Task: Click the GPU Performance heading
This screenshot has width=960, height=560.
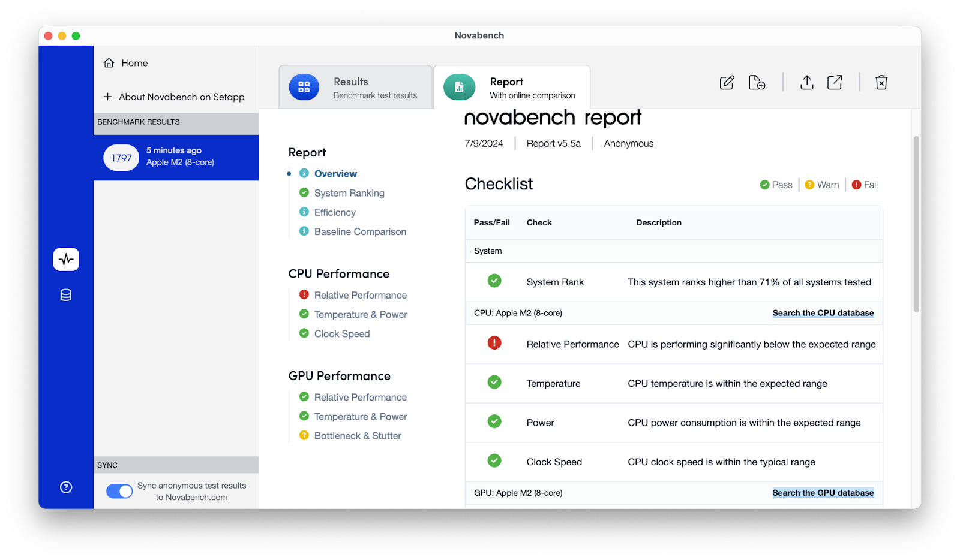Action: [340, 376]
